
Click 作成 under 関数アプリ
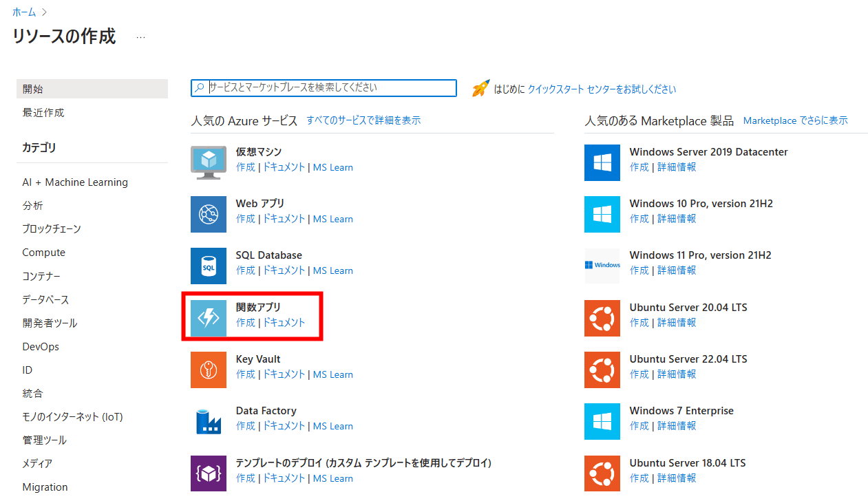(246, 323)
